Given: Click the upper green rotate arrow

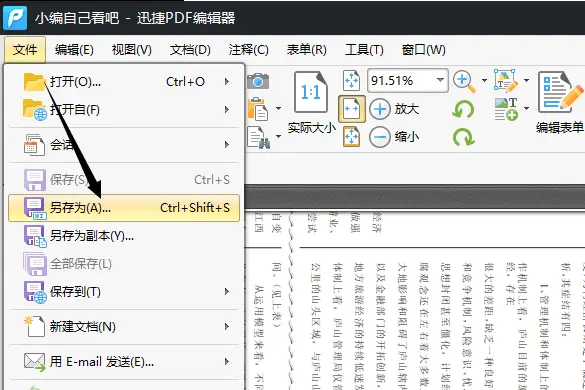Looking at the screenshot, I should point(463,110).
